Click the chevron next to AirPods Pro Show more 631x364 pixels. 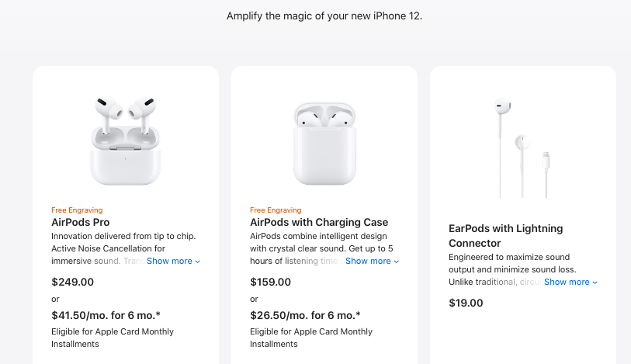198,262
